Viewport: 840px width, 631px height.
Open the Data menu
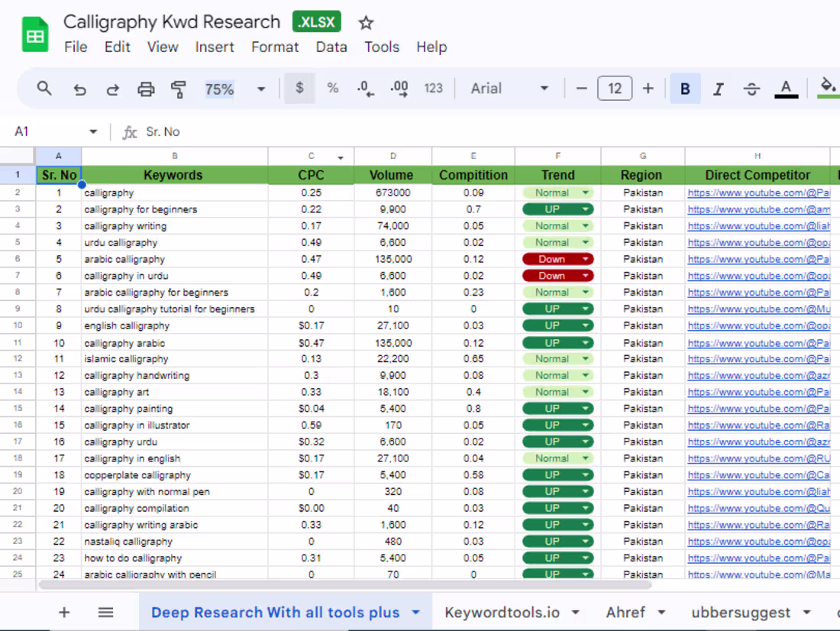pyautogui.click(x=331, y=47)
